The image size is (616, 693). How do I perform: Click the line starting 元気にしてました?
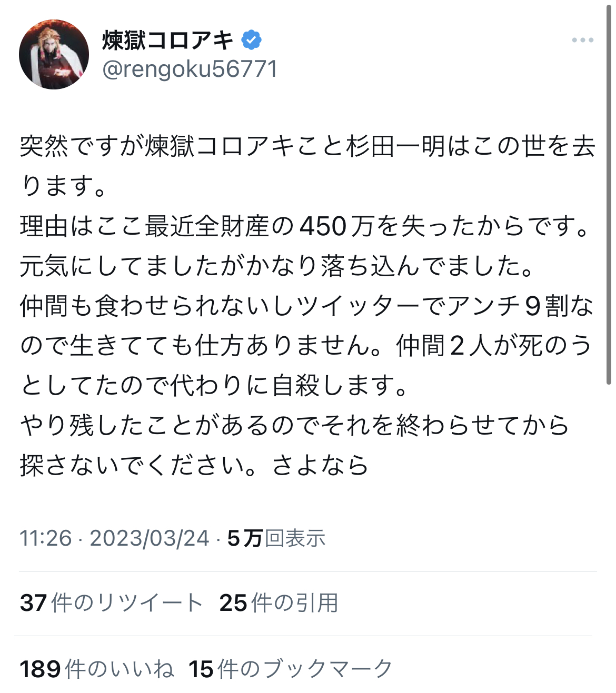(x=277, y=266)
